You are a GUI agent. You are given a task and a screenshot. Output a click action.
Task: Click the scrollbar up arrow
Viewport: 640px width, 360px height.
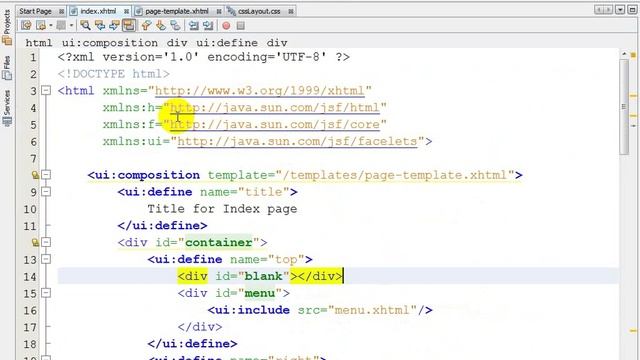(x=624, y=53)
